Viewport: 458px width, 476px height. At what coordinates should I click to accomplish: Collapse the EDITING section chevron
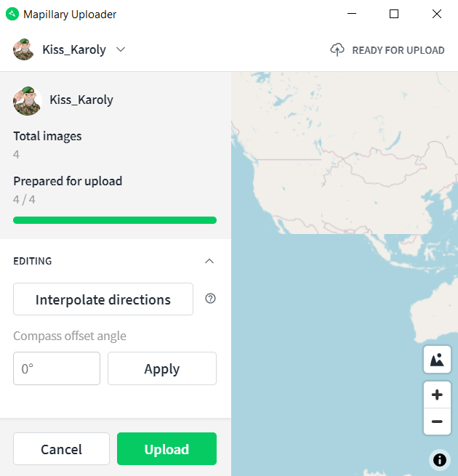click(209, 261)
